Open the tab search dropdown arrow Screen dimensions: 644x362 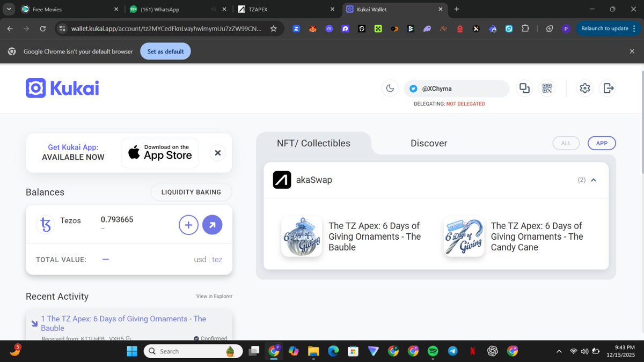click(x=8, y=9)
